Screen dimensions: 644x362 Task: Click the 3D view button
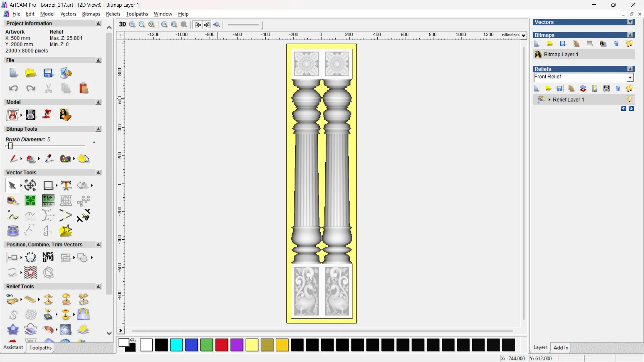pos(122,24)
